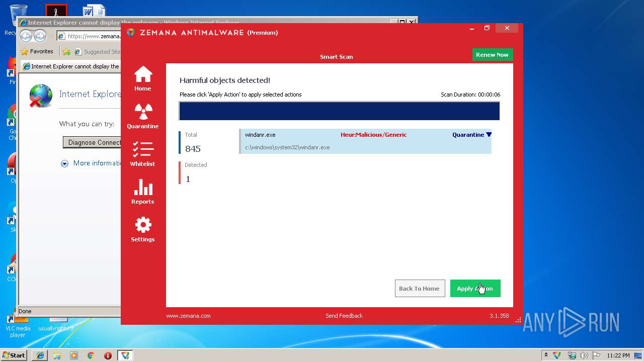Select the windanr.exe detection row

[365, 141]
